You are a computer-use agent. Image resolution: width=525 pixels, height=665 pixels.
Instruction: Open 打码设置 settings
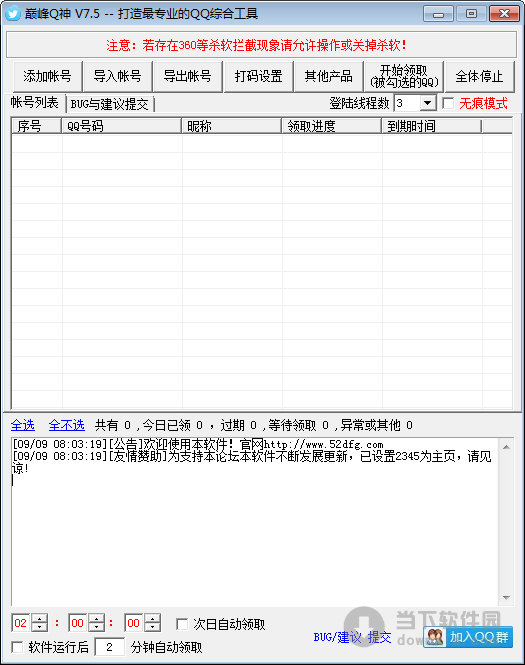point(258,76)
